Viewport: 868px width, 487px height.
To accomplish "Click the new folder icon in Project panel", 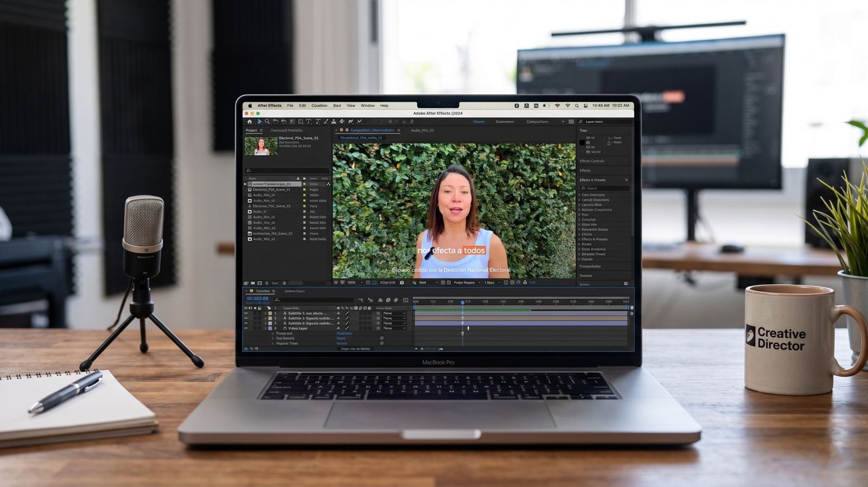I will click(x=253, y=283).
